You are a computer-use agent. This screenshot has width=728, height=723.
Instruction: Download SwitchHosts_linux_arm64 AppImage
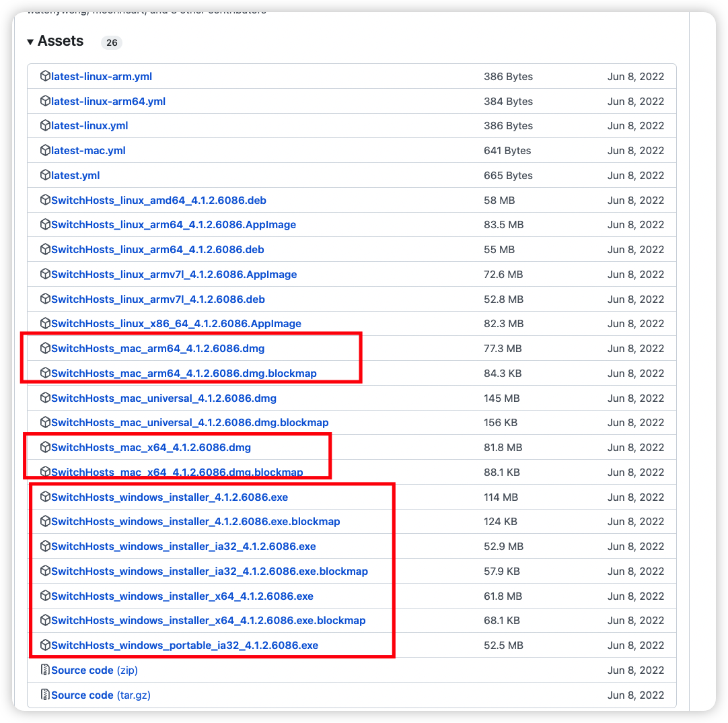click(174, 224)
